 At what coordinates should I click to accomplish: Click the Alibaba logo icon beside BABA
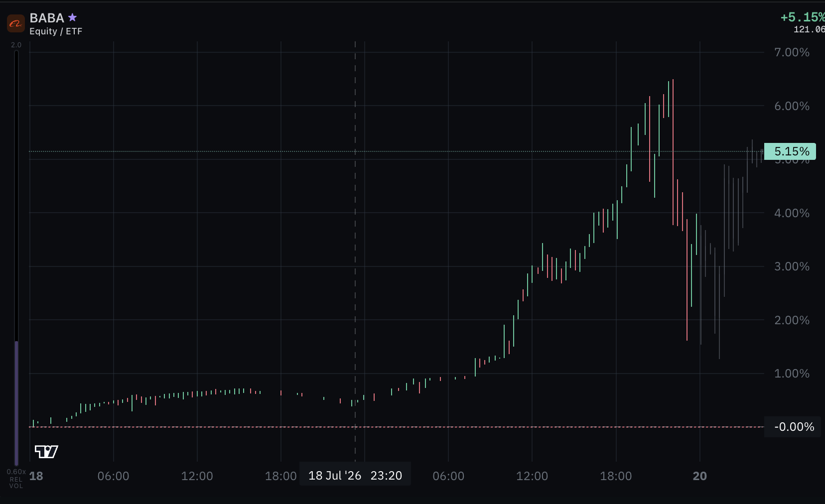pos(15,23)
